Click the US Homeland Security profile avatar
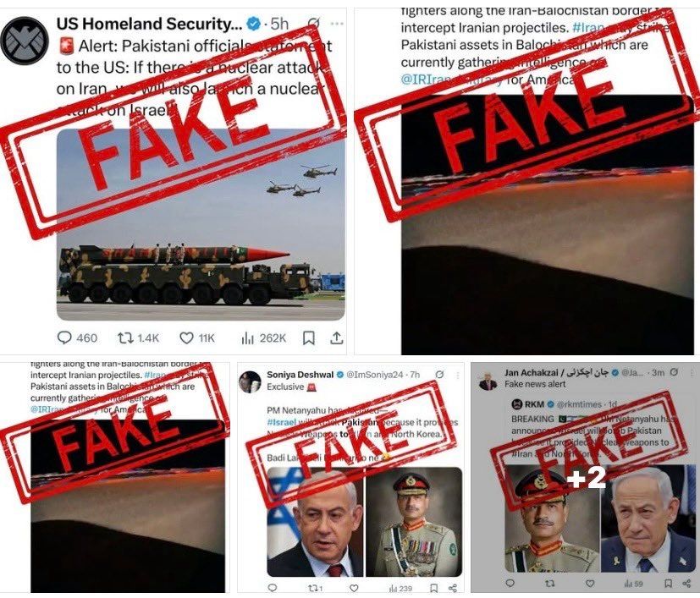 click(24, 41)
